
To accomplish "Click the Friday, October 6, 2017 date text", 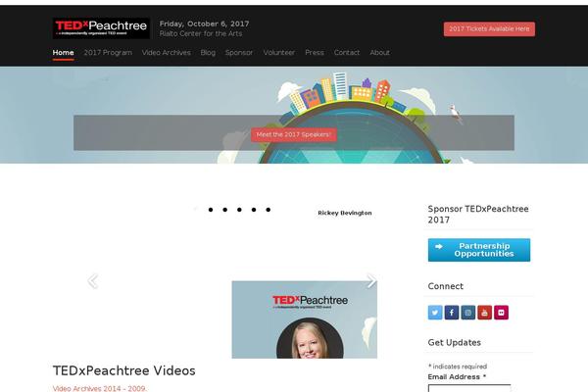I will pyautogui.click(x=205, y=24).
